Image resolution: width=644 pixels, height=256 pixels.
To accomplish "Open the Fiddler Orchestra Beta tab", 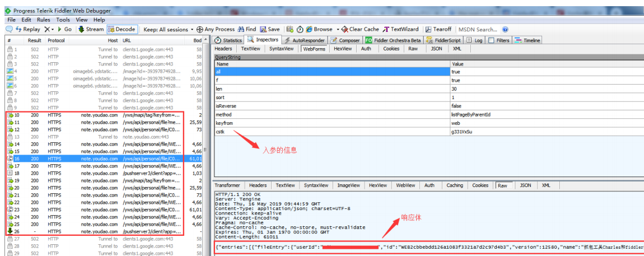I will (x=393, y=40).
